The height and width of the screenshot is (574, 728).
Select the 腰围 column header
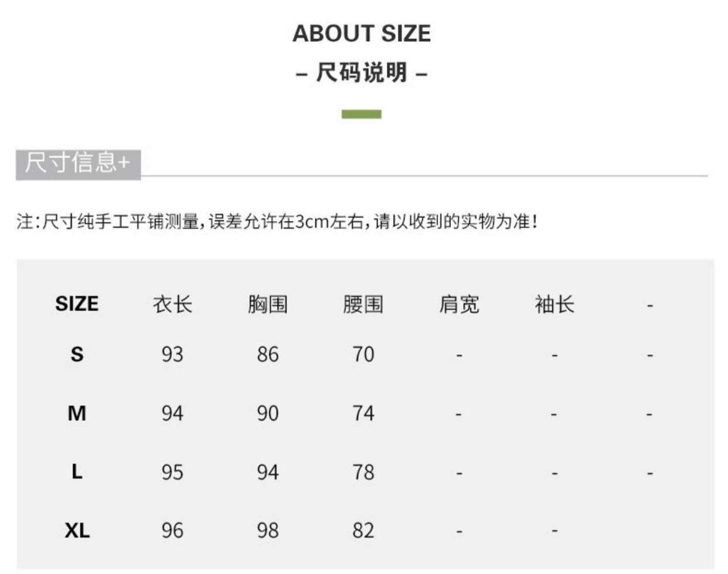click(x=363, y=304)
